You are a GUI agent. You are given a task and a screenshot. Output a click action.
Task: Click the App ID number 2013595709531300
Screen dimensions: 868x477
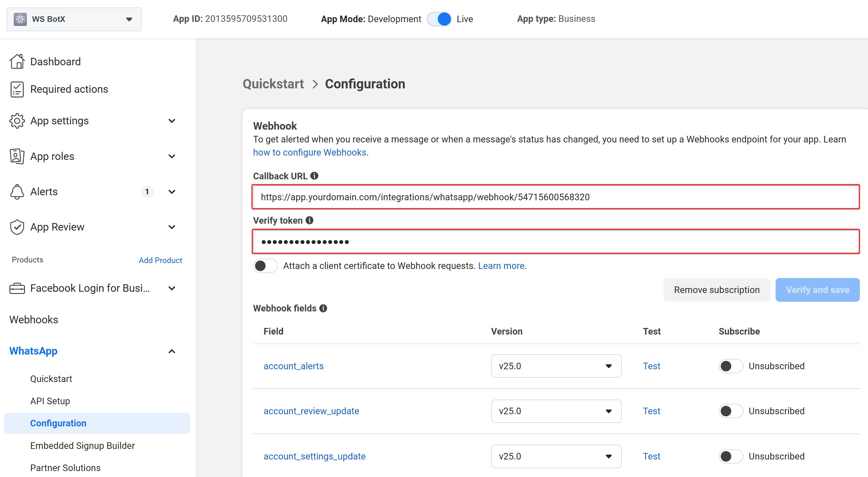(246, 19)
